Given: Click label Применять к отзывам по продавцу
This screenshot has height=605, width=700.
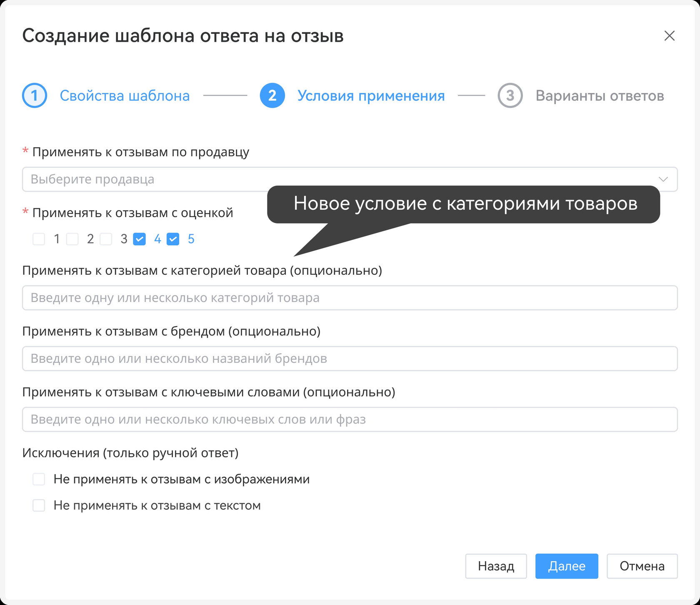Looking at the screenshot, I should tap(141, 152).
